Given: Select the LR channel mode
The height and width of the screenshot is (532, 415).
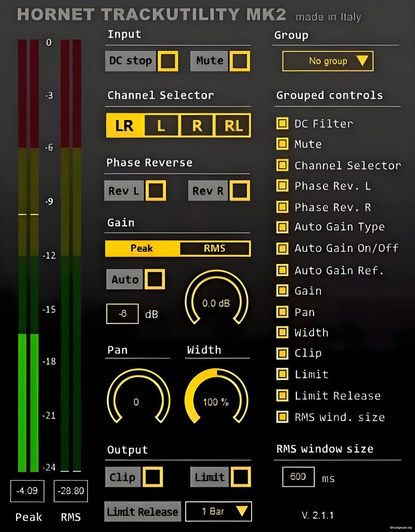Looking at the screenshot, I should point(125,126).
